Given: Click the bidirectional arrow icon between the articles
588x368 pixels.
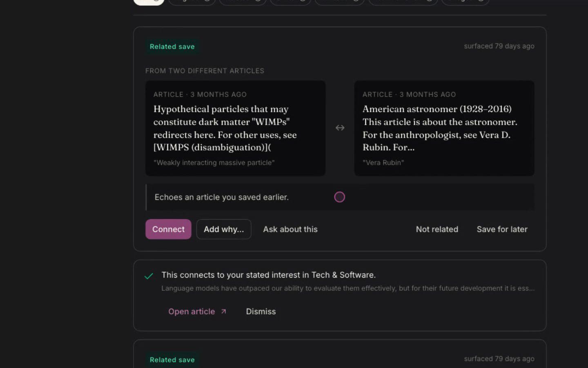Looking at the screenshot, I should click(x=340, y=128).
